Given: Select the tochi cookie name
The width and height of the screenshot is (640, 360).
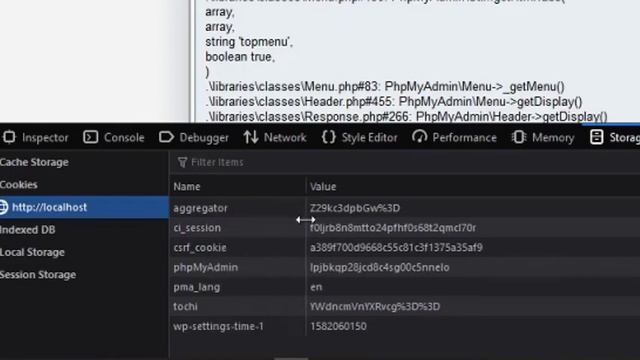Looking at the screenshot, I should point(185,307).
